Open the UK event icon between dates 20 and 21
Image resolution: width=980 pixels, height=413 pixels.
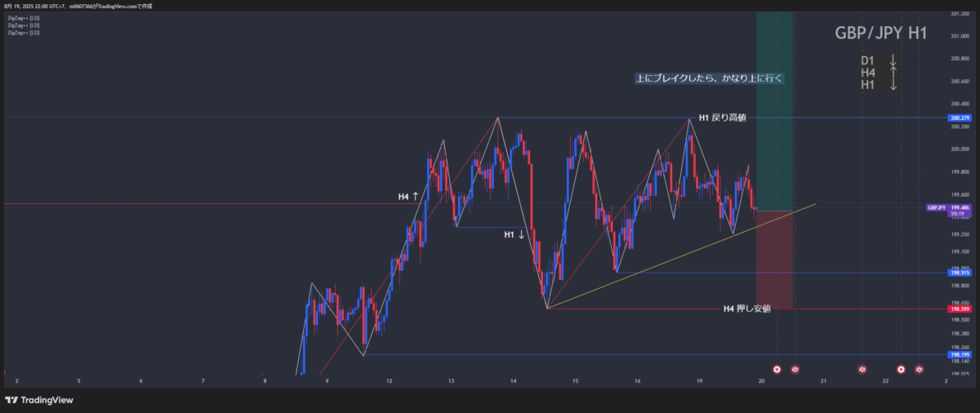(x=795, y=370)
